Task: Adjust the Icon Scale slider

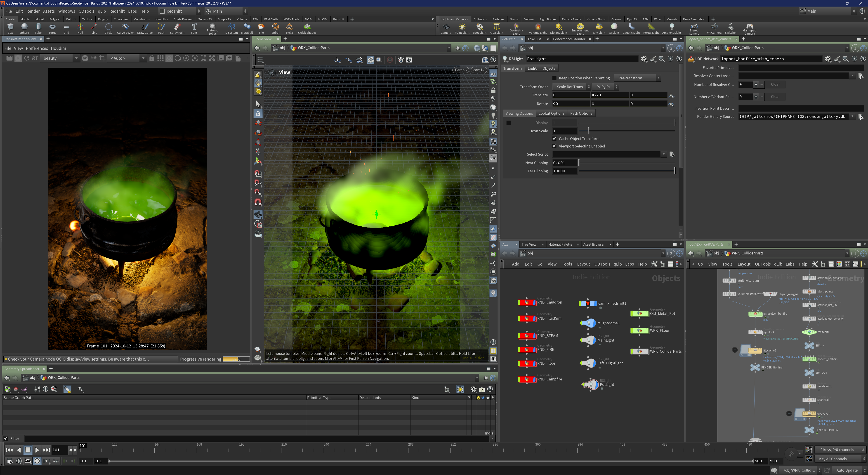Action: coord(588,131)
